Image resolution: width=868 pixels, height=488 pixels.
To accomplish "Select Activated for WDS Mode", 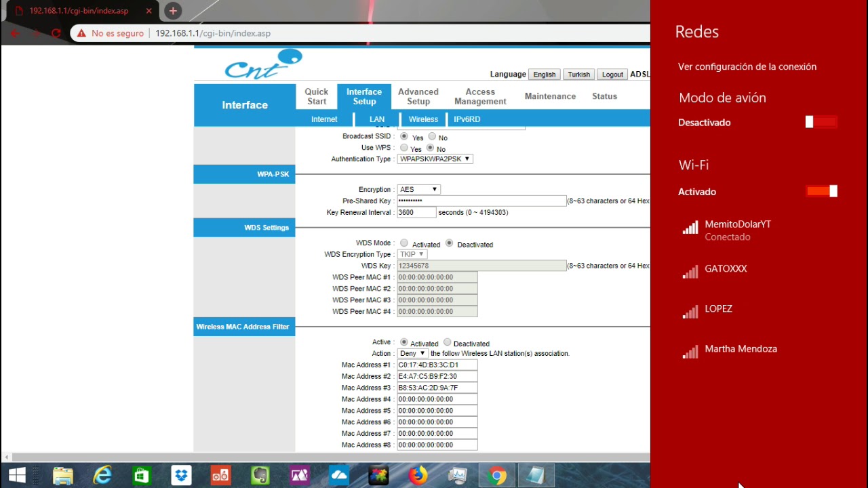I will click(404, 243).
